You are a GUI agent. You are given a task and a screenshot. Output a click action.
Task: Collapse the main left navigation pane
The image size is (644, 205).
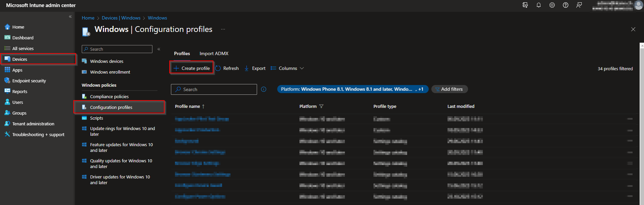click(x=70, y=16)
